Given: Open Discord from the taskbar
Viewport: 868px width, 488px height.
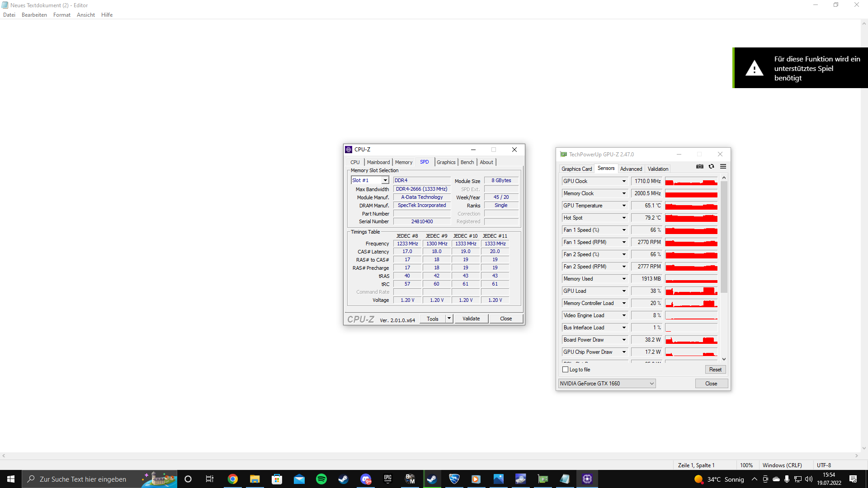Looking at the screenshot, I should [x=366, y=479].
